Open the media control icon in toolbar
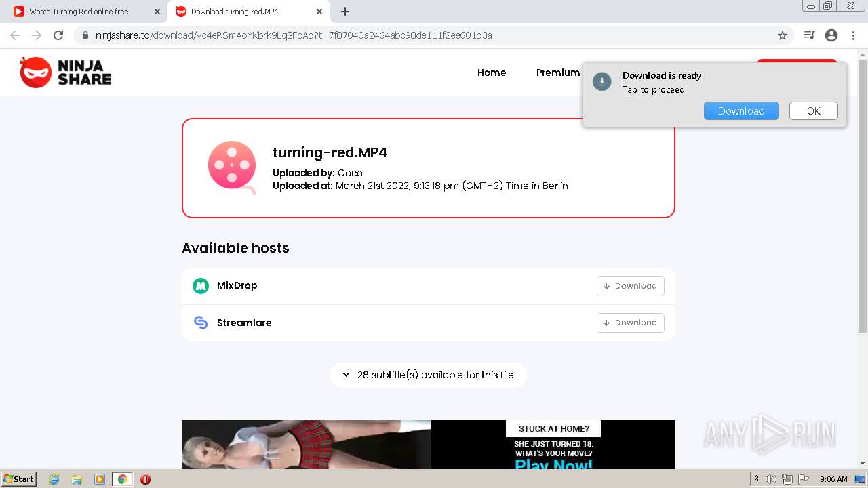Image resolution: width=868 pixels, height=488 pixels. pos(809,35)
